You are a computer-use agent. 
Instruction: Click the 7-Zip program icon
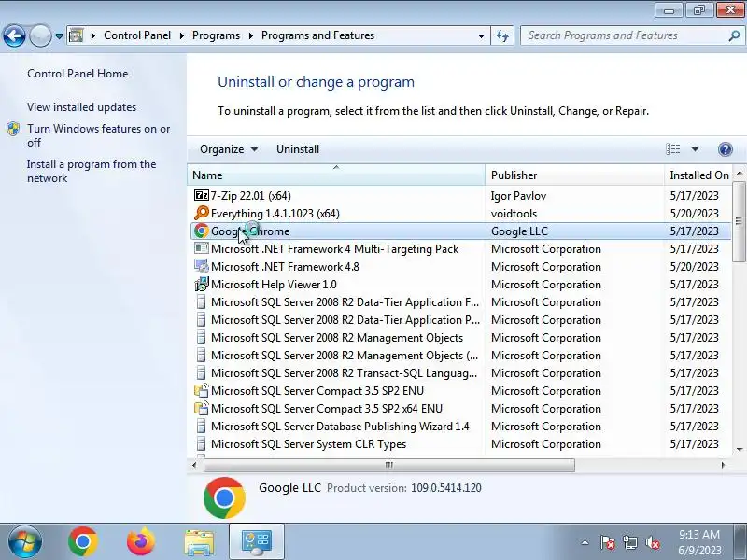pyautogui.click(x=202, y=196)
